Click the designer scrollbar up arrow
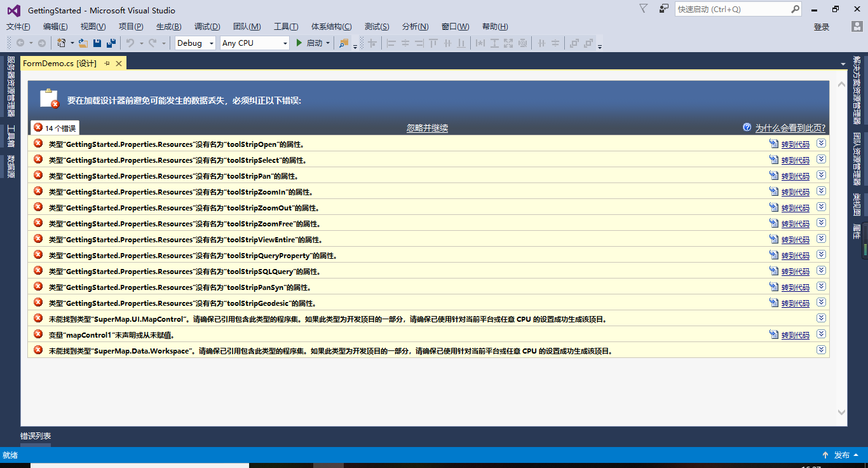The height and width of the screenshot is (468, 868). (x=842, y=85)
